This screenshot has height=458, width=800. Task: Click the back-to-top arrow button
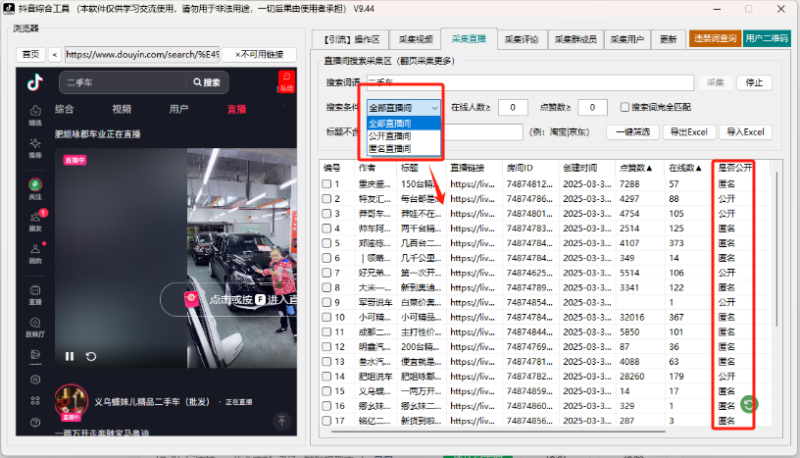(x=282, y=421)
